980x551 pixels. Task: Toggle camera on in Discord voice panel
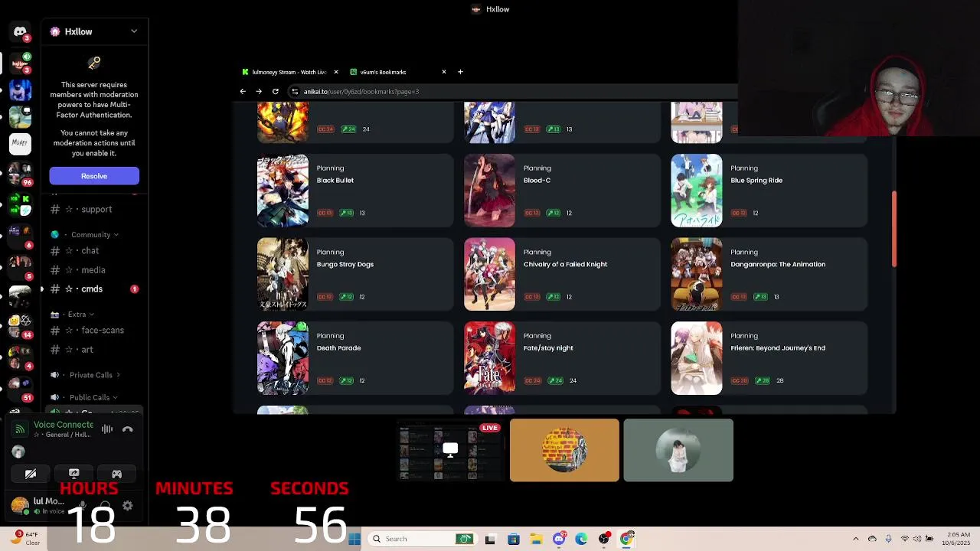[x=31, y=474]
